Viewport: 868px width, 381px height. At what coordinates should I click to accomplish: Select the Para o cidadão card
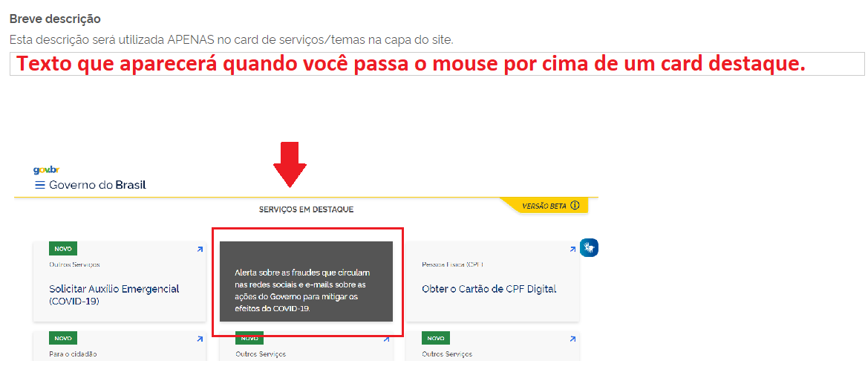pos(120,346)
